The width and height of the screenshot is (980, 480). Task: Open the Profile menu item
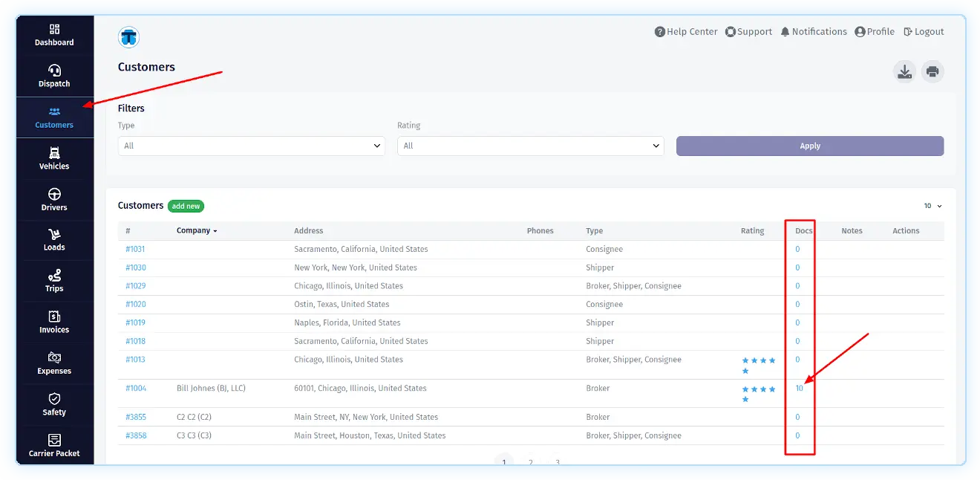click(874, 32)
